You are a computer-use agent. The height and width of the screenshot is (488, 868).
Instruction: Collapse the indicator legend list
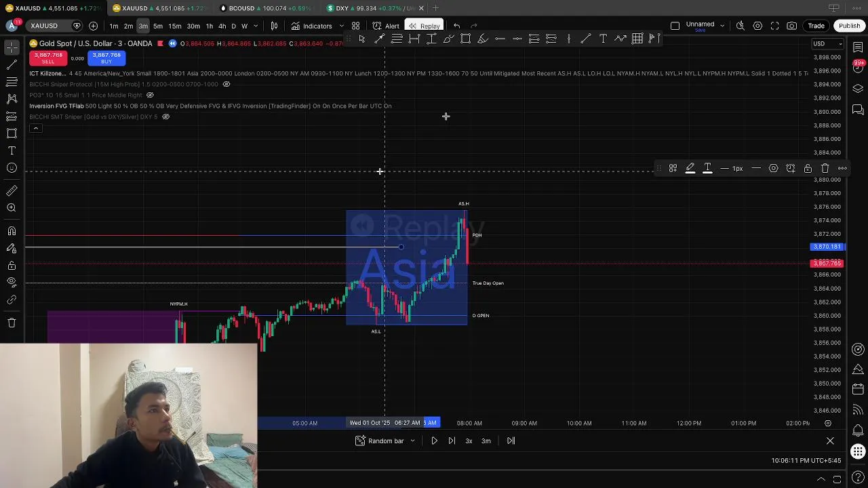coord(35,128)
